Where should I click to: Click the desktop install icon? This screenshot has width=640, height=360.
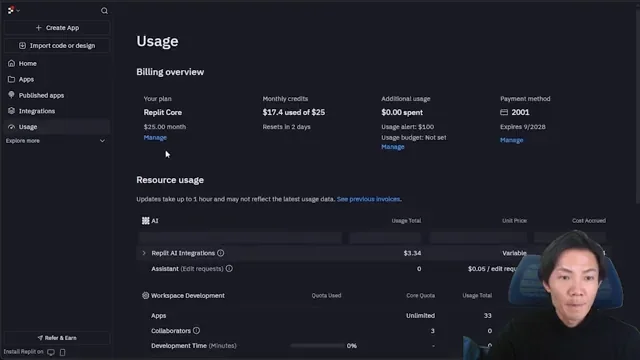tap(51, 352)
